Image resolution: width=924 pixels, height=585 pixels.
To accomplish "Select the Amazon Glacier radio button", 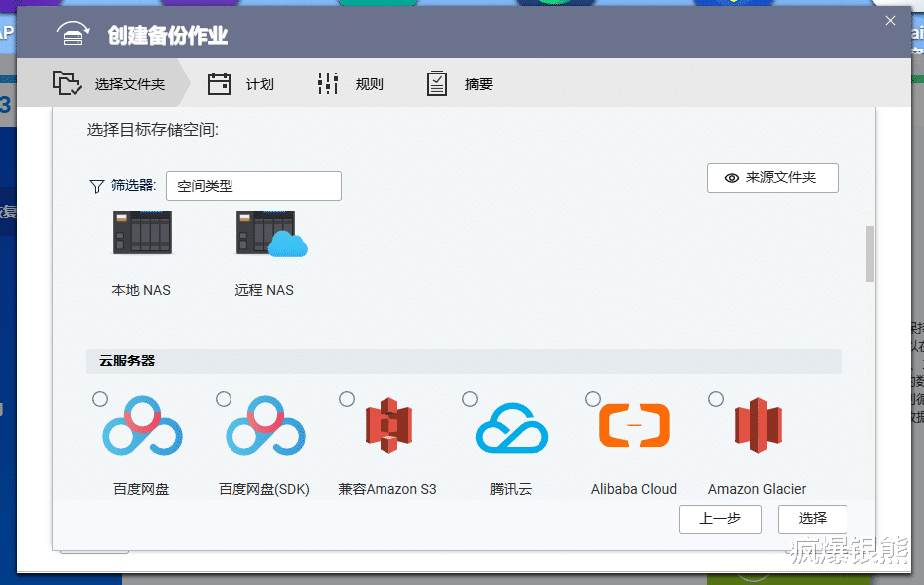I will click(716, 399).
